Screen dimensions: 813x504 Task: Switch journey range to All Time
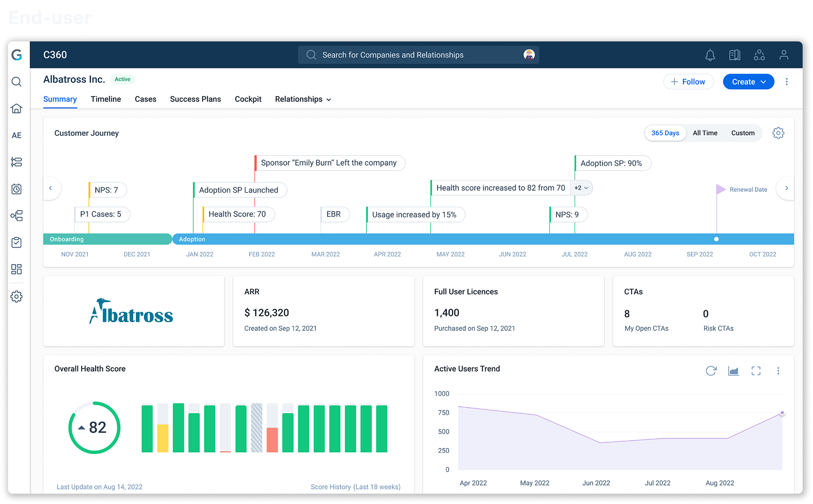coord(705,133)
